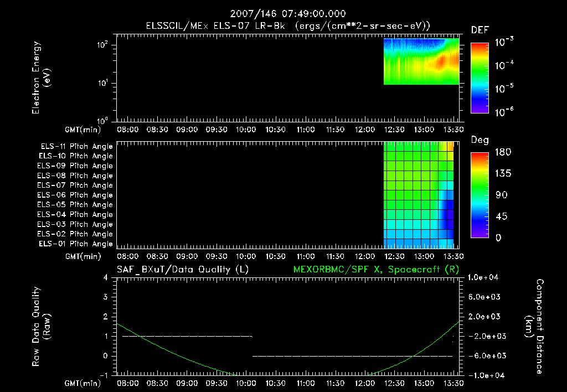Click the GMT(min) label under the bottom panel

83,383
